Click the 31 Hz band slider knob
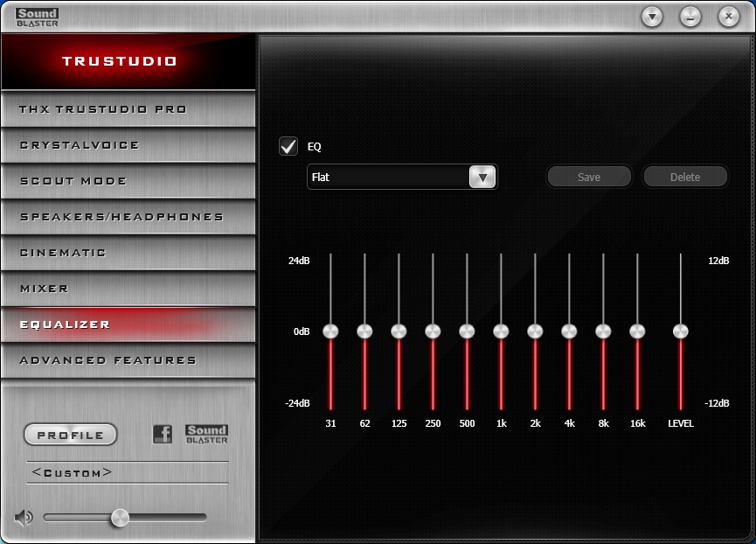 tap(330, 331)
